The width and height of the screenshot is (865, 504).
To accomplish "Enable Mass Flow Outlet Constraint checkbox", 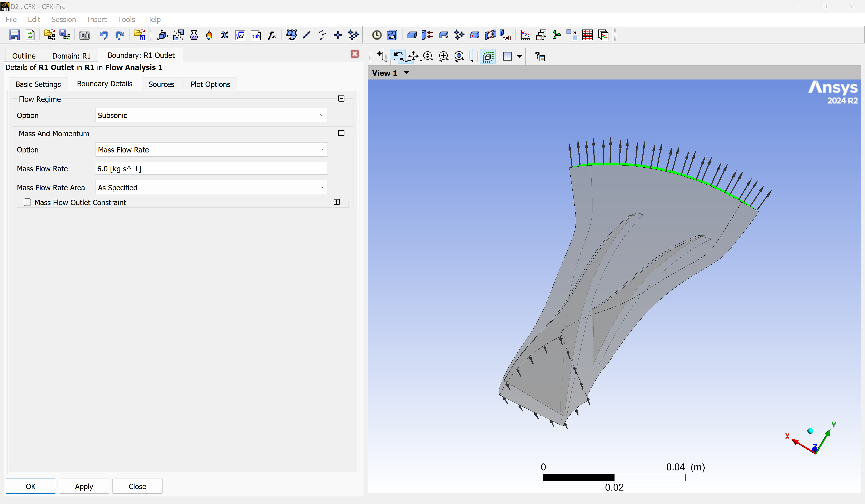I will pos(27,202).
